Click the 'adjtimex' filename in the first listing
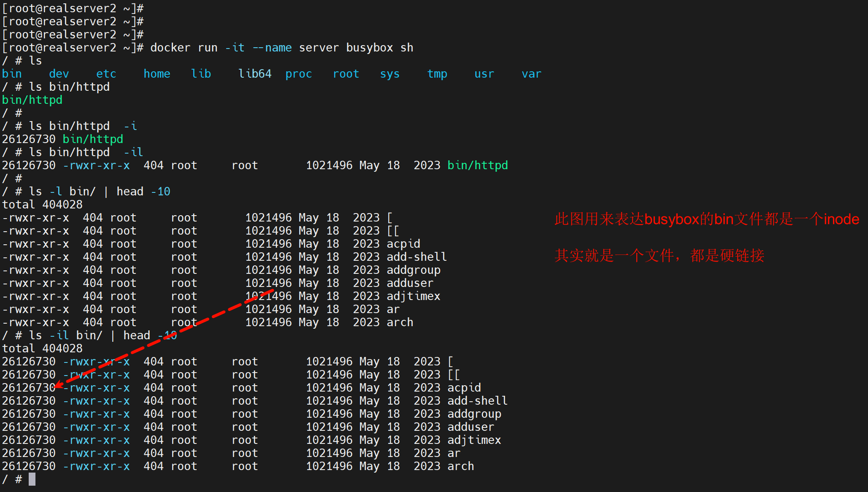Image resolution: width=868 pixels, height=492 pixels. [413, 296]
